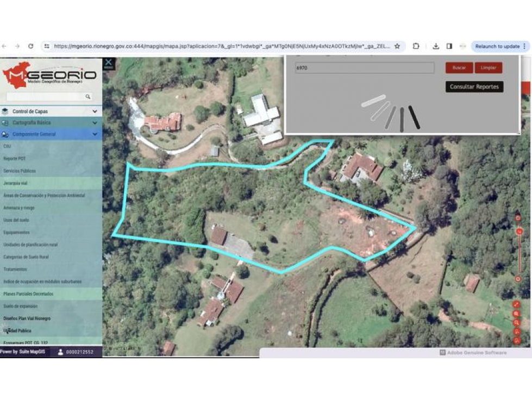Click the zoom slider track line
The height and width of the screenshot is (399, 532).
pos(519,256)
